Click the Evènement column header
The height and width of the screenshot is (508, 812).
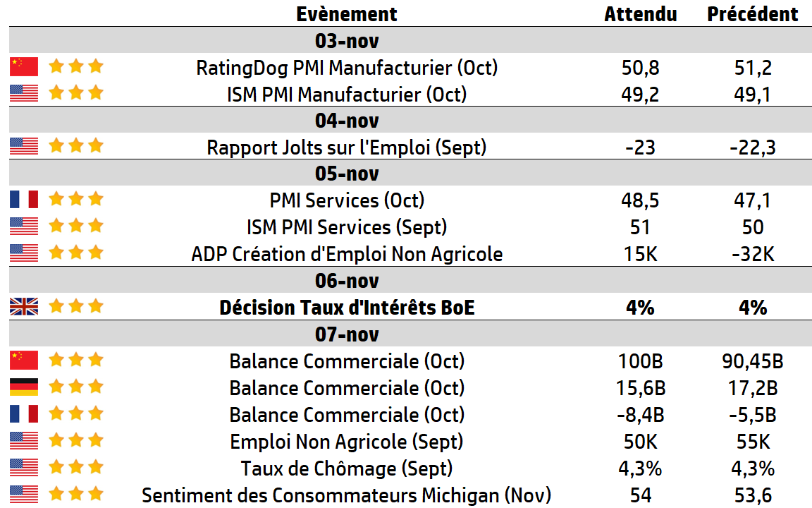point(347,14)
